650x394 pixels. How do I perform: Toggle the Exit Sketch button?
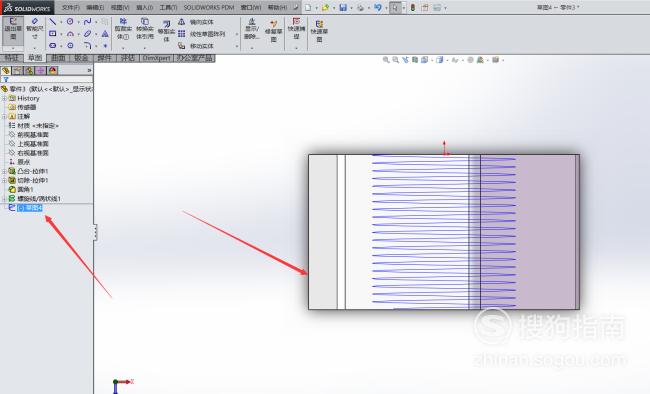[13, 29]
